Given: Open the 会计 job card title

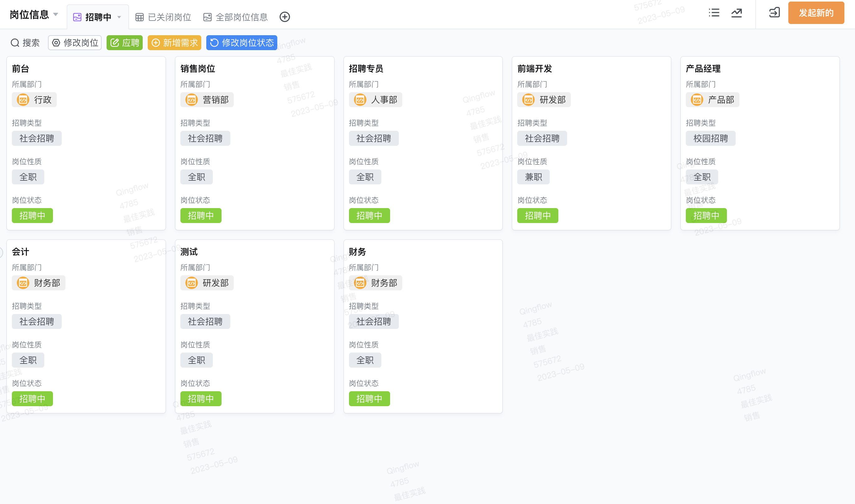Looking at the screenshot, I should (x=20, y=252).
